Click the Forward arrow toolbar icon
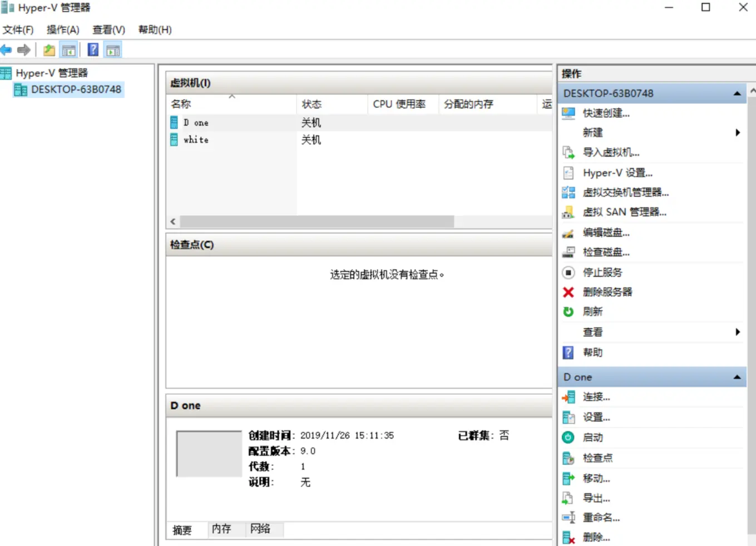The height and width of the screenshot is (546, 756). click(24, 50)
